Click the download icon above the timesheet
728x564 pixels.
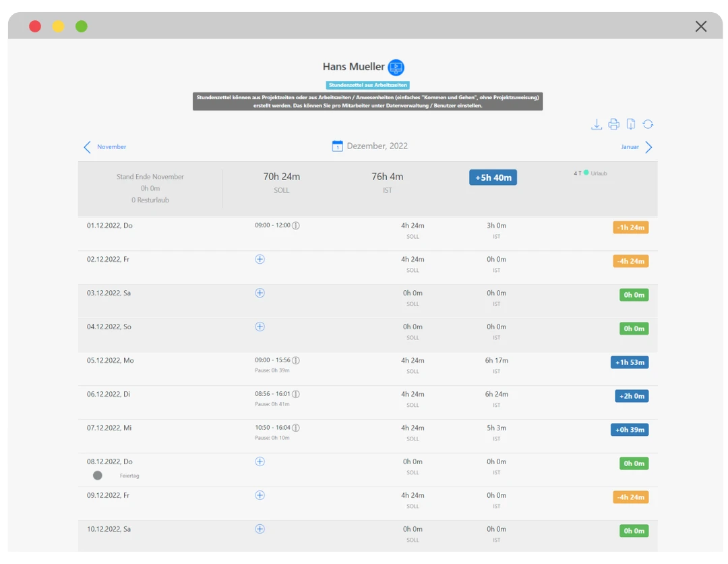coord(596,124)
